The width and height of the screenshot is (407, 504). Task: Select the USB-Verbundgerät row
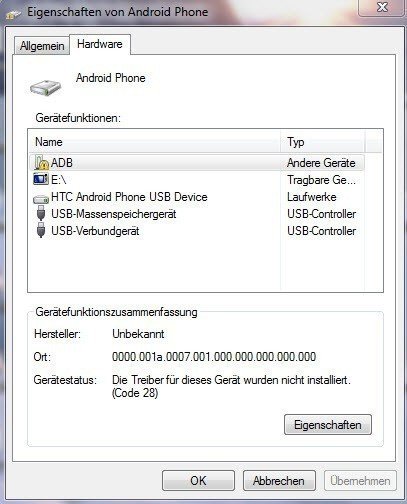197,231
